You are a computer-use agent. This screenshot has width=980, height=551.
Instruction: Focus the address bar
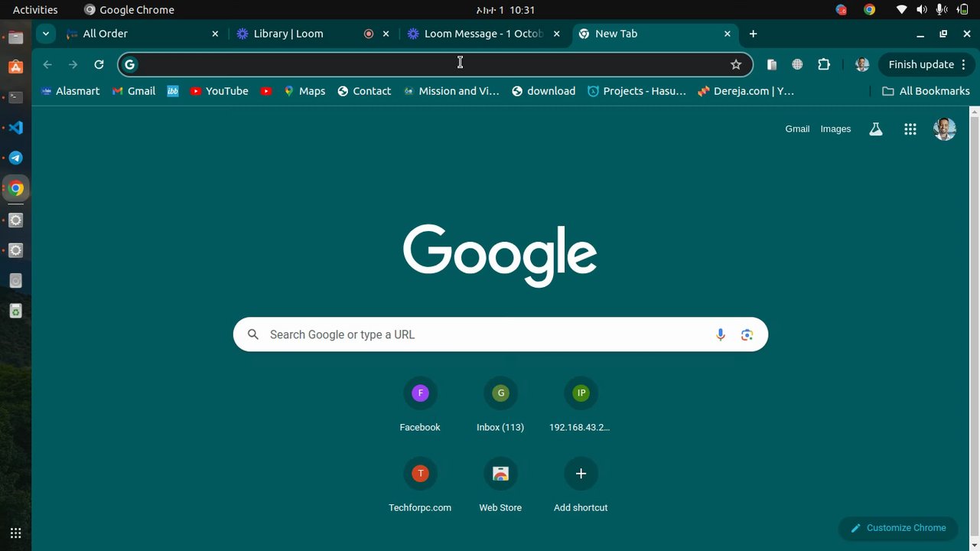[435, 64]
